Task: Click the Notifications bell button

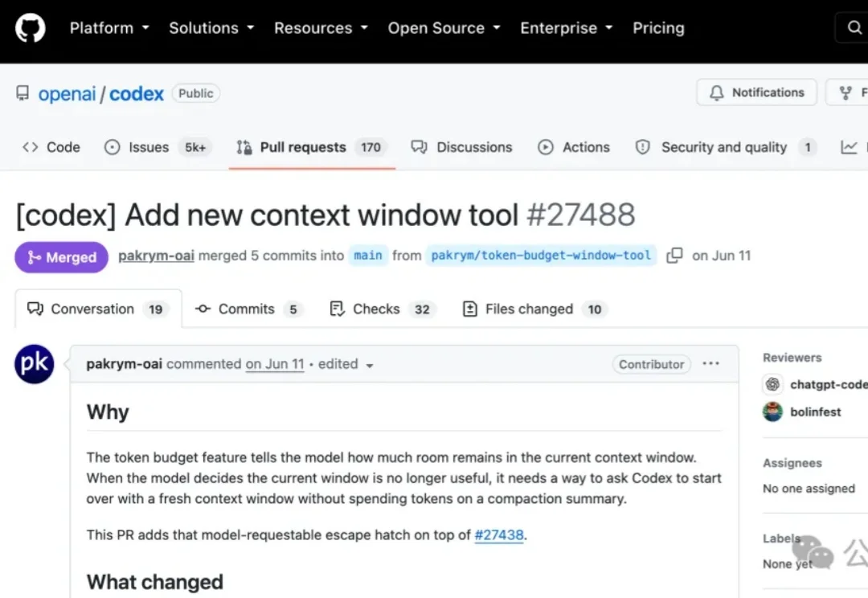Action: point(756,92)
